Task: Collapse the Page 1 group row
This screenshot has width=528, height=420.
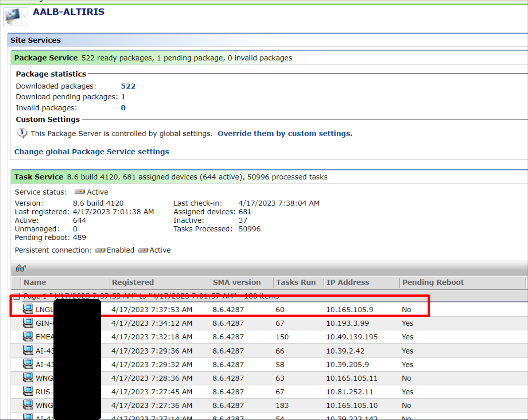Action: [17, 296]
